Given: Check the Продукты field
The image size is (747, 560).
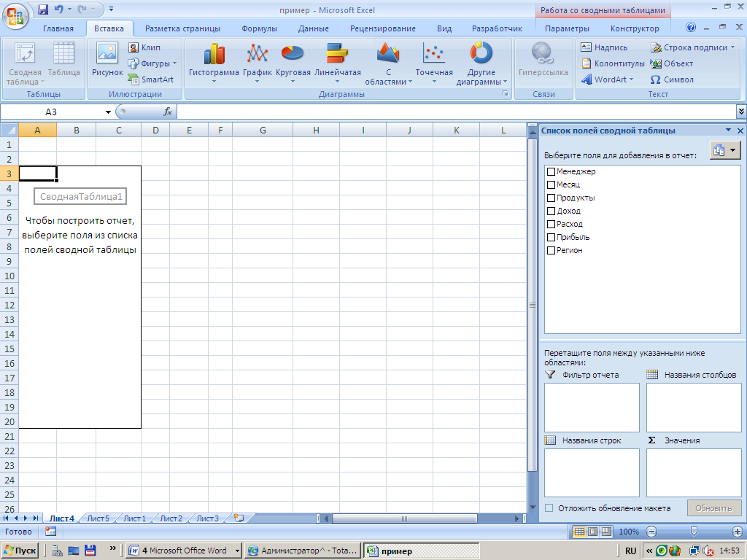Looking at the screenshot, I should 551,198.
